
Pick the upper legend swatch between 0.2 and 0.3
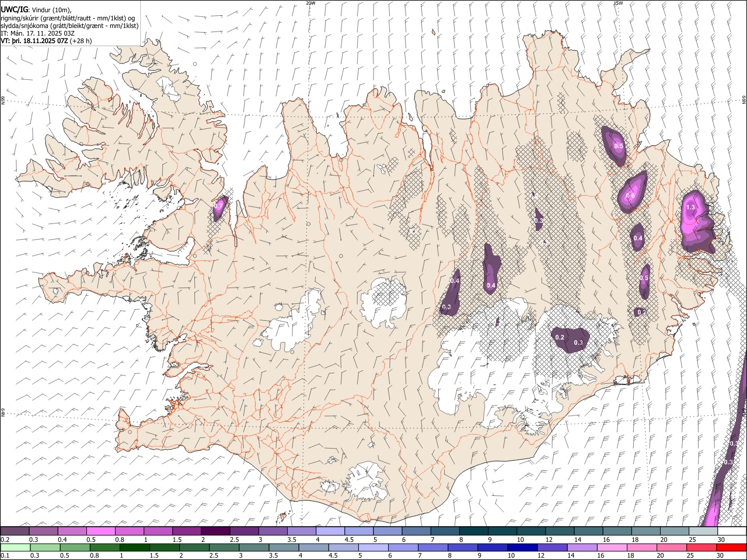(x=15, y=531)
